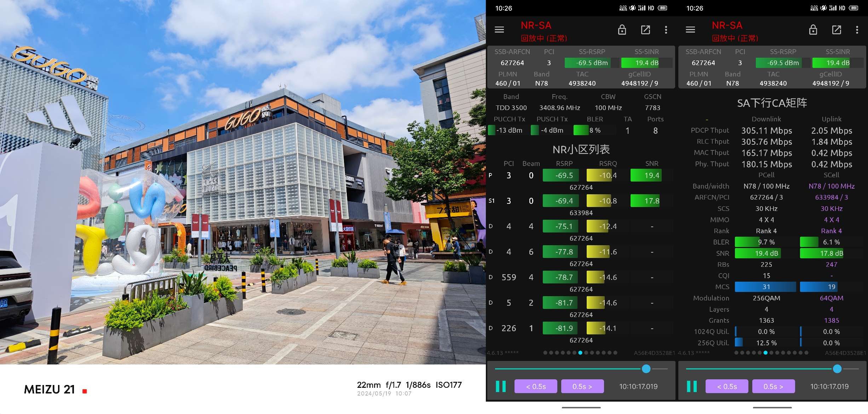Tap PDCP uplink 2.05 Mbps value

pos(832,131)
